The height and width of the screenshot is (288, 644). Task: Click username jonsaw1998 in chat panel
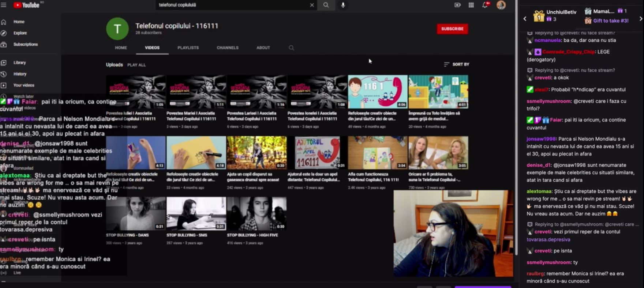coord(541,139)
